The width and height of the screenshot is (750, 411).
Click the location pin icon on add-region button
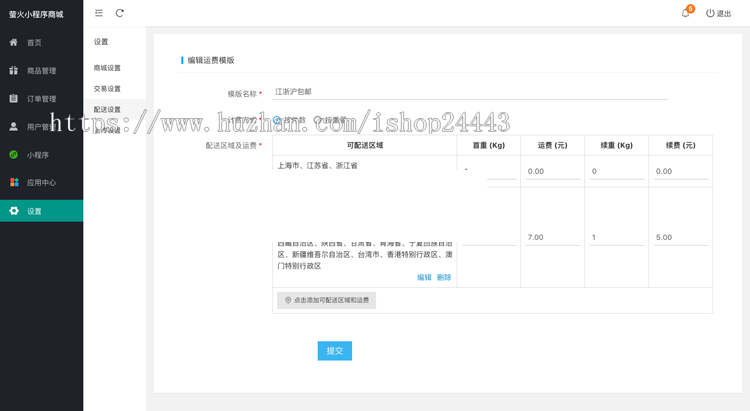click(288, 300)
